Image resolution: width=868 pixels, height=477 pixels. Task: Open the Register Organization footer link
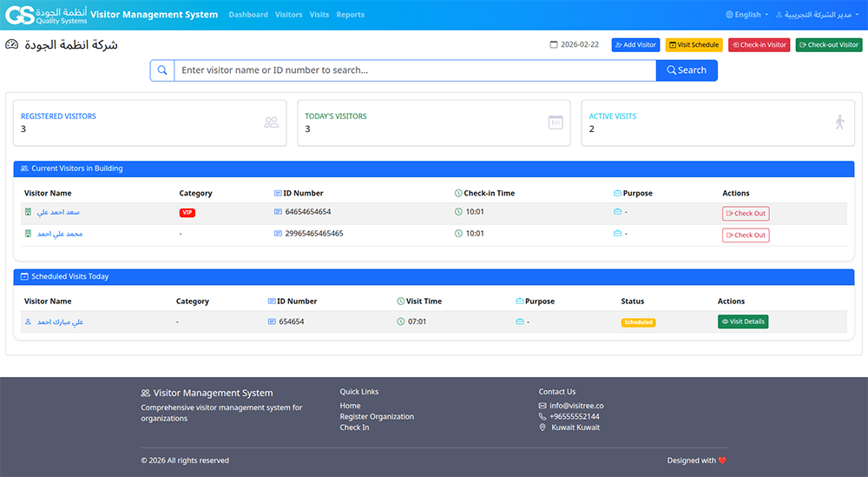tap(377, 417)
